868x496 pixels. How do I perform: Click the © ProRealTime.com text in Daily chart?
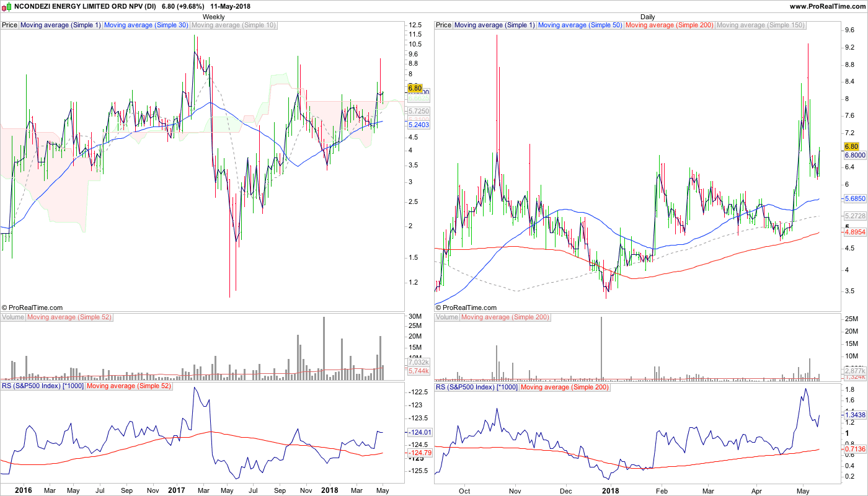(x=466, y=308)
